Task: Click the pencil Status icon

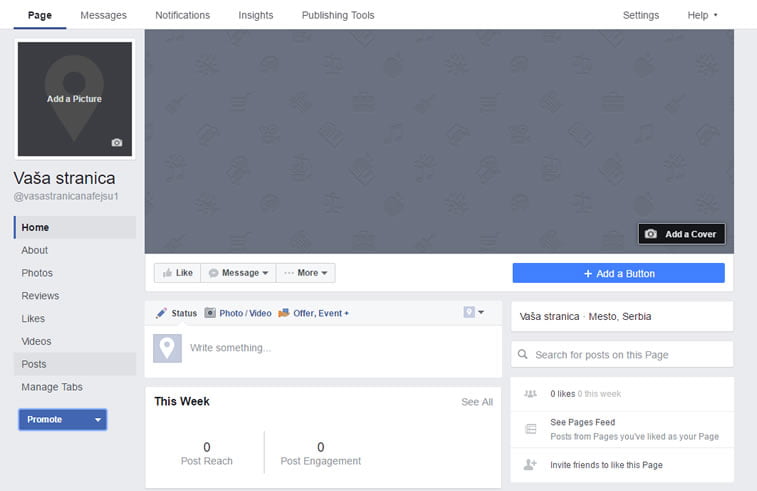Action: pyautogui.click(x=161, y=313)
